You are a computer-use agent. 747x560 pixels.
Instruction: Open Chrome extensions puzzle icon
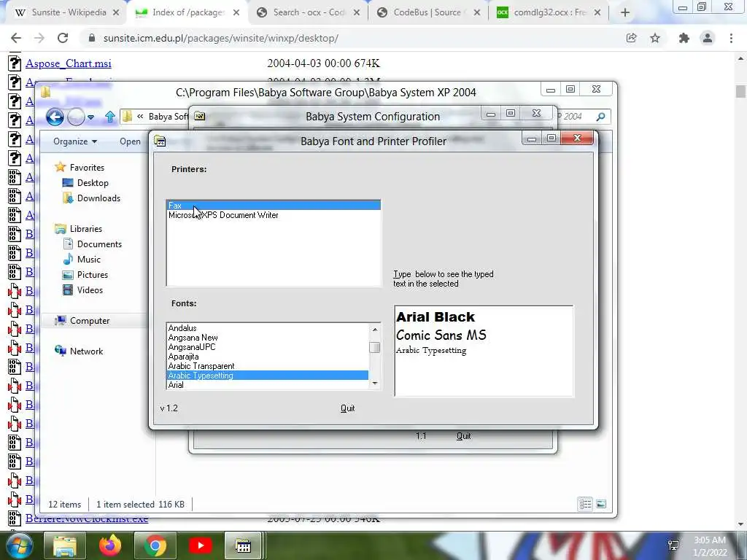pyautogui.click(x=684, y=38)
